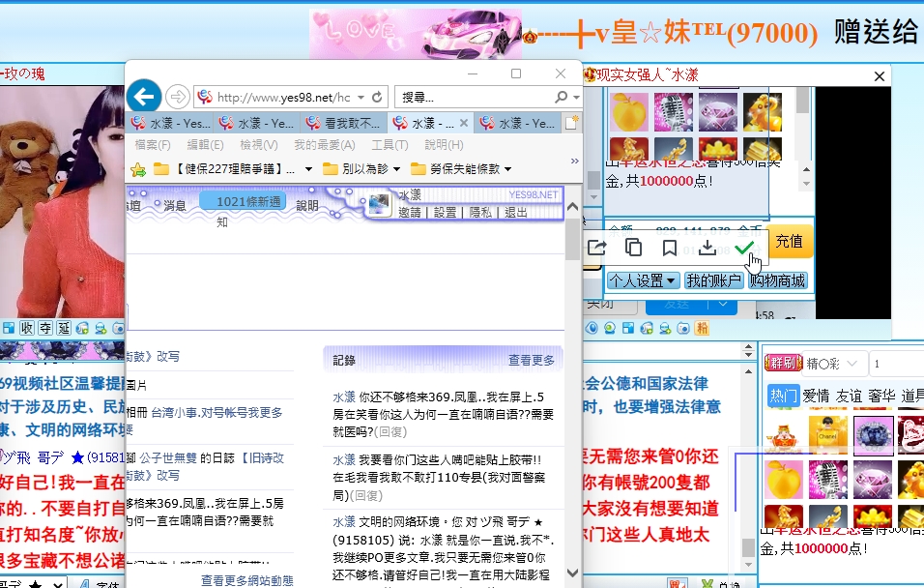Expand the 別以為診 favorites folder

click(362, 169)
